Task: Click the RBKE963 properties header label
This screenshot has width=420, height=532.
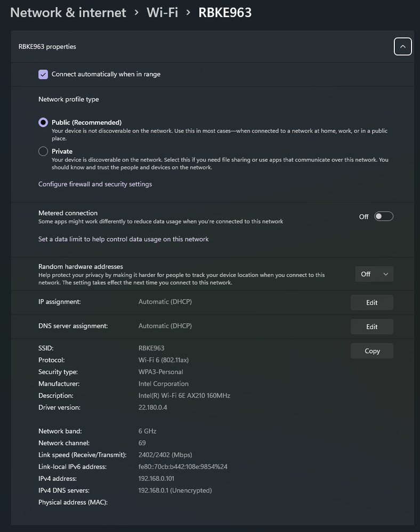Action: (47, 47)
